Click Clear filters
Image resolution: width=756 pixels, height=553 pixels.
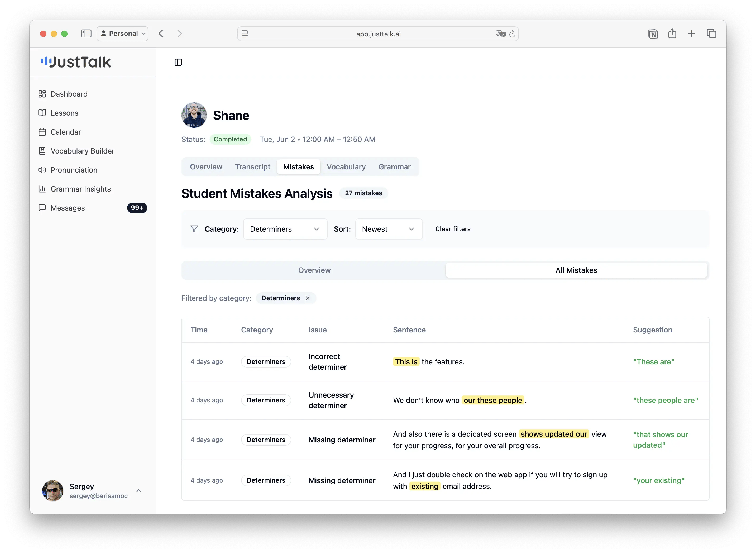coord(453,229)
